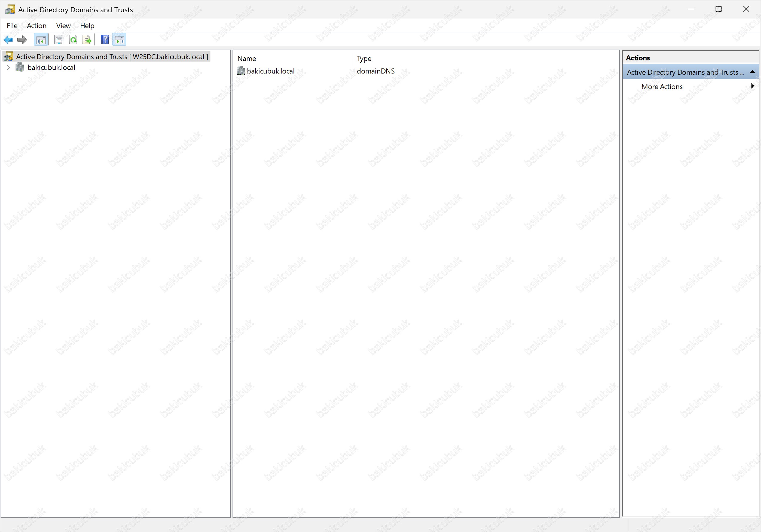
Task: Click the Actions pane header
Action: (x=691, y=58)
